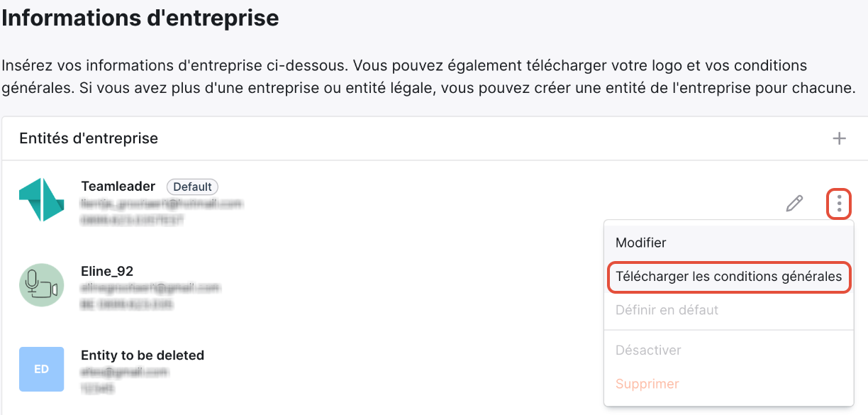Select Télécharger les conditions générales
Image resolution: width=868 pixels, height=415 pixels.
coord(729,277)
